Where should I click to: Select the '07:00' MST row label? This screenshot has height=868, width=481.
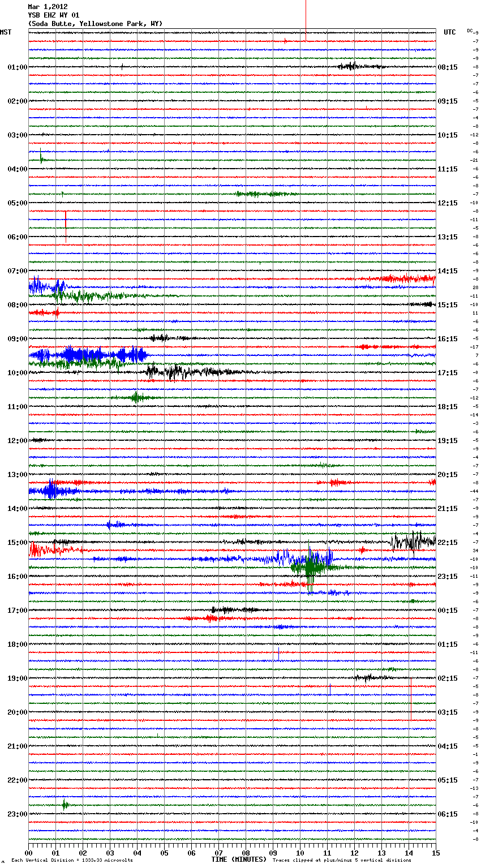18,271
